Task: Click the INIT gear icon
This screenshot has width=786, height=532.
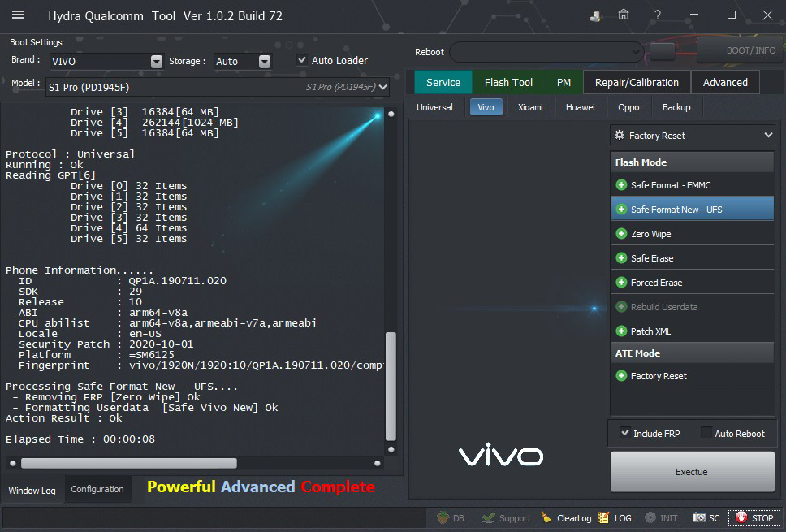Action: coord(650,517)
